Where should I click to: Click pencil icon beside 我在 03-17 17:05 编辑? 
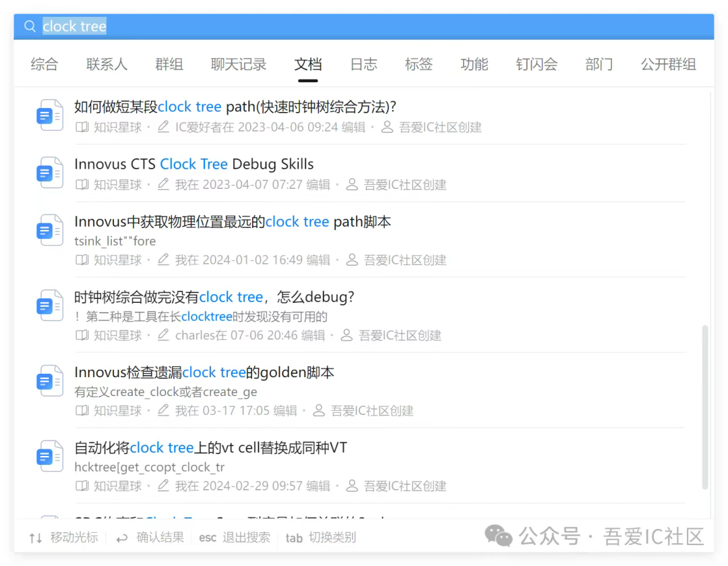tap(163, 410)
